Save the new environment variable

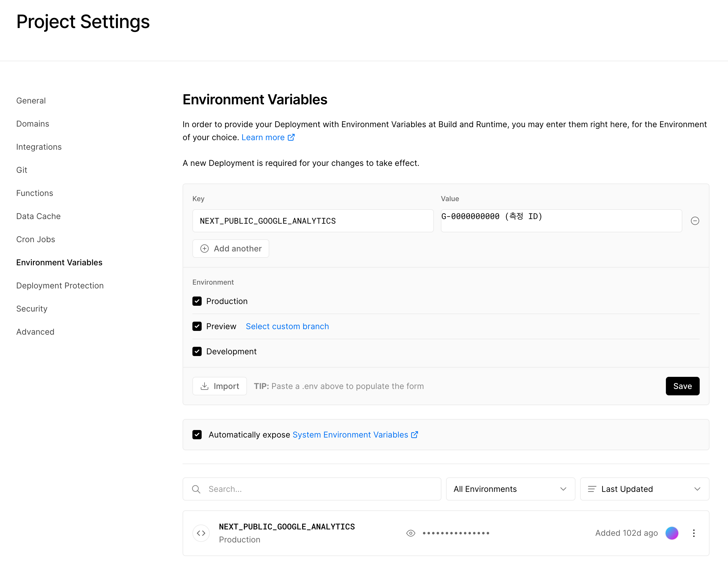point(682,386)
